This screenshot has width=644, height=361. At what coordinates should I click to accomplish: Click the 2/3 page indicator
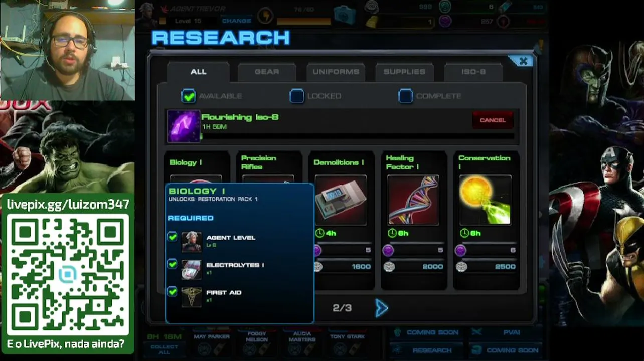(x=342, y=308)
